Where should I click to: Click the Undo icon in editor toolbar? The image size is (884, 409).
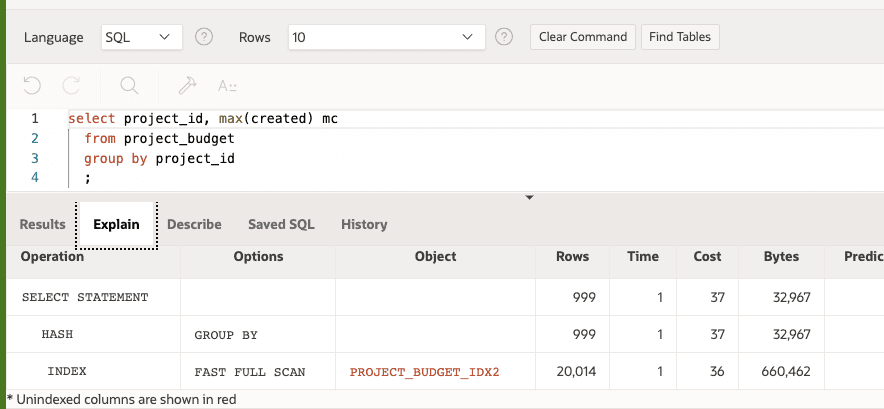click(32, 86)
